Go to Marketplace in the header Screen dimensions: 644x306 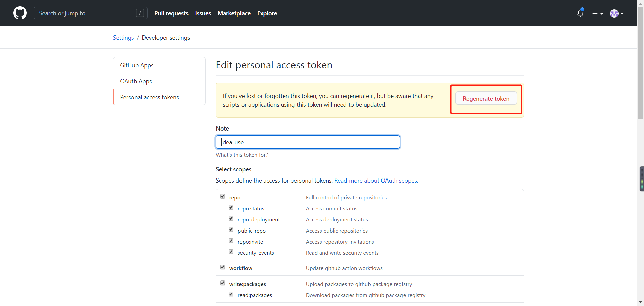tap(234, 13)
